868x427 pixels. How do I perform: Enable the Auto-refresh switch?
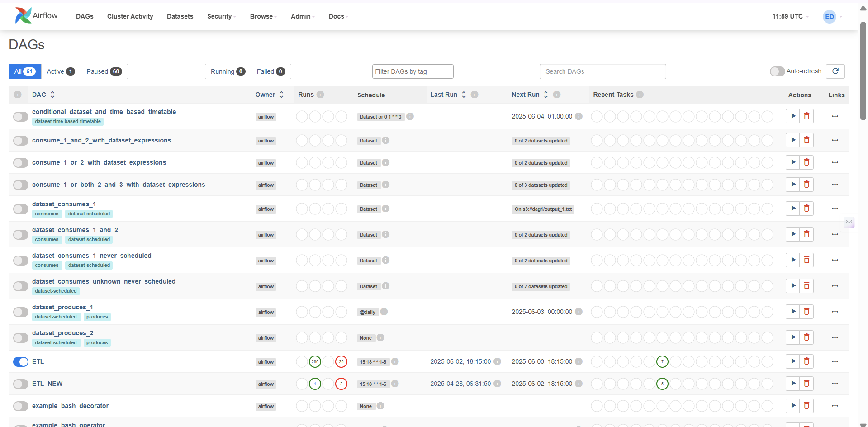pos(777,71)
